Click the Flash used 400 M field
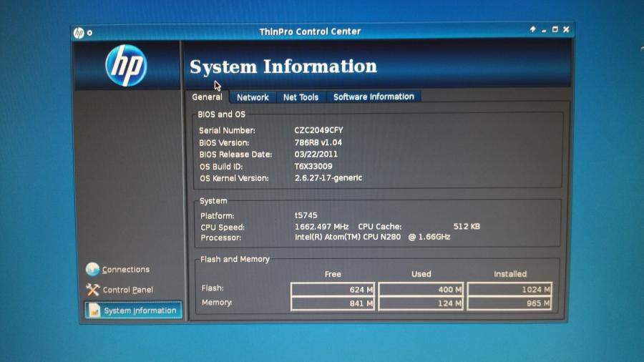 click(421, 289)
